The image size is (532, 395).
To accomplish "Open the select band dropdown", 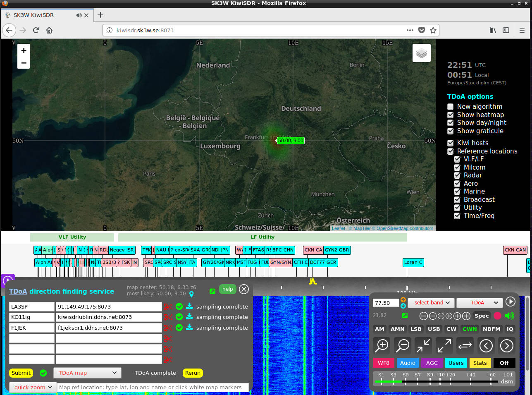I will tap(431, 303).
